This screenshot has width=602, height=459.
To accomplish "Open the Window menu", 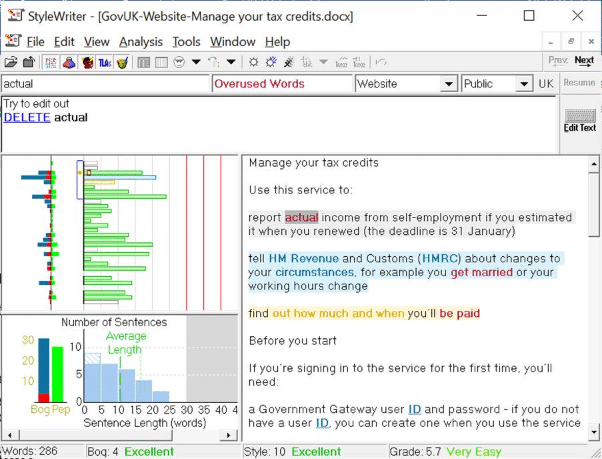I will (233, 42).
